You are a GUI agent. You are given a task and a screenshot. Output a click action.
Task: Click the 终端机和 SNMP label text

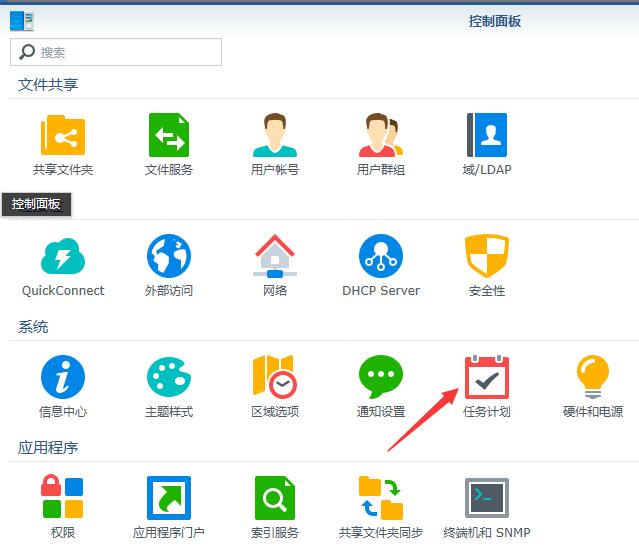click(487, 532)
